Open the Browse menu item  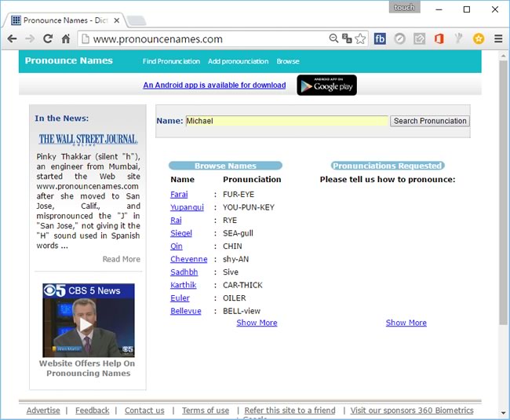click(288, 61)
